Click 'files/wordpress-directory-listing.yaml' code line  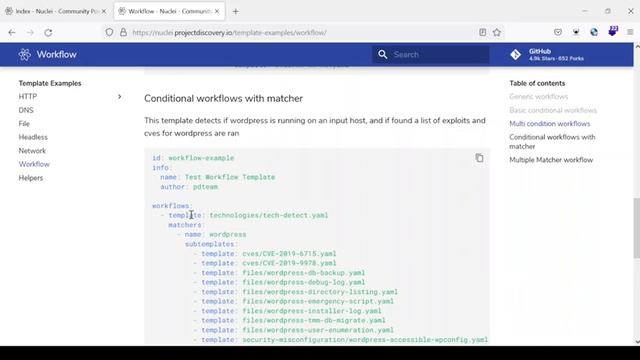pos(320,292)
